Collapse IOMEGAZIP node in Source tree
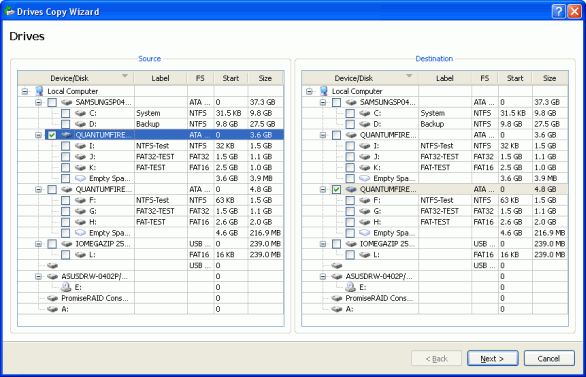Screen dimensions: 586x377 [38, 244]
